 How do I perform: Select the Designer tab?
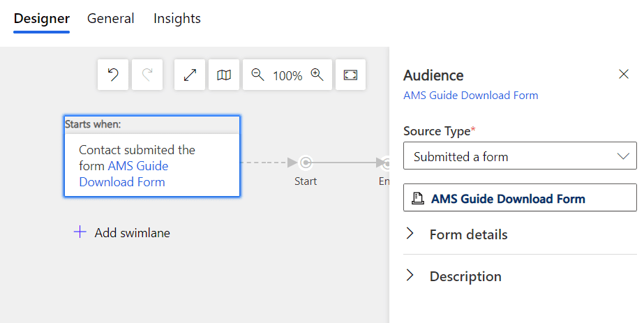point(41,19)
